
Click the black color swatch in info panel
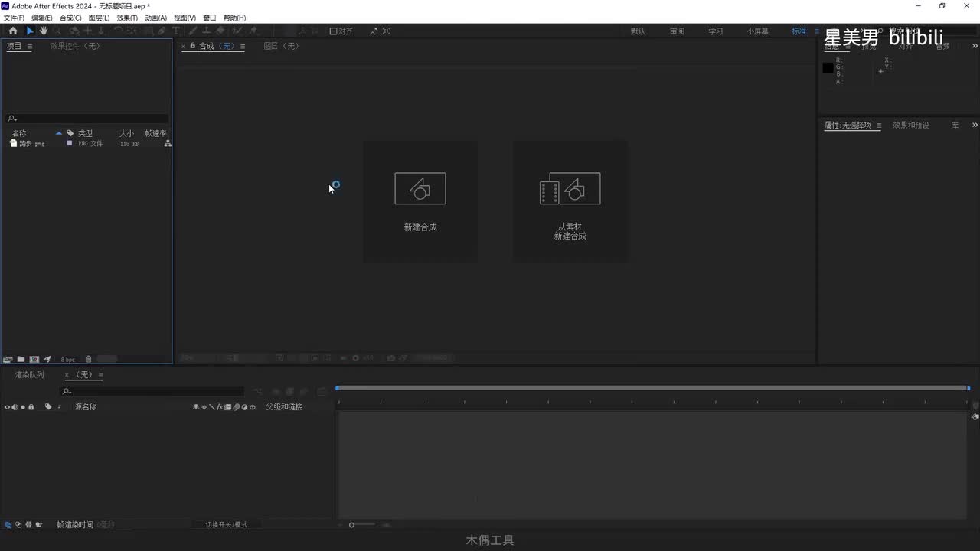828,68
